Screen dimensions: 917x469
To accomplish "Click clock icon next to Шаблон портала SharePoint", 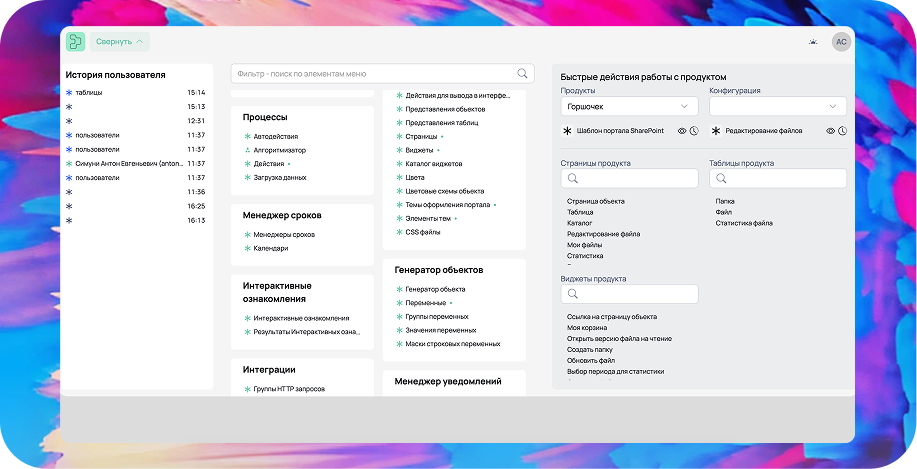I will 694,131.
